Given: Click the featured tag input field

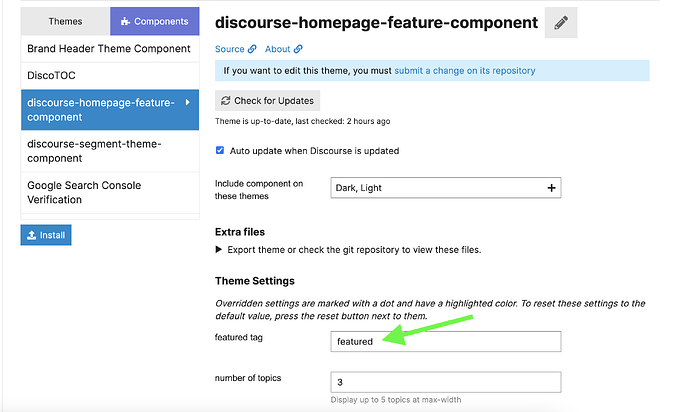Looking at the screenshot, I should coord(445,342).
